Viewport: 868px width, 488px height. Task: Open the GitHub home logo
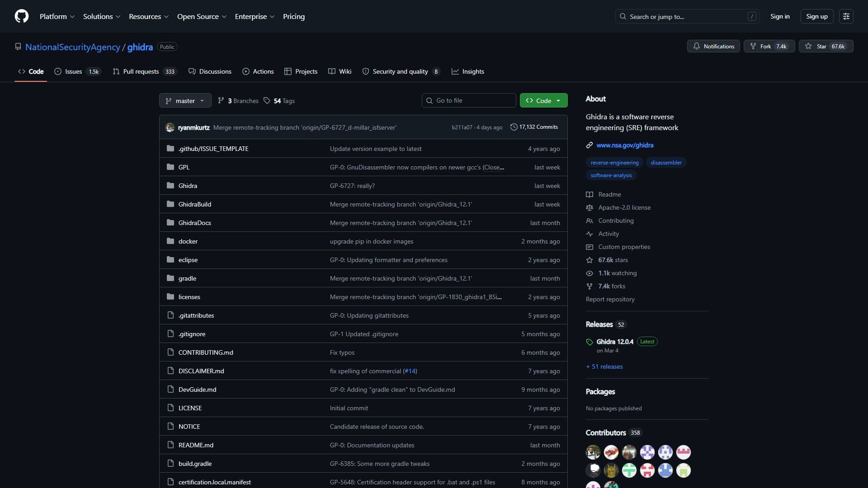22,16
